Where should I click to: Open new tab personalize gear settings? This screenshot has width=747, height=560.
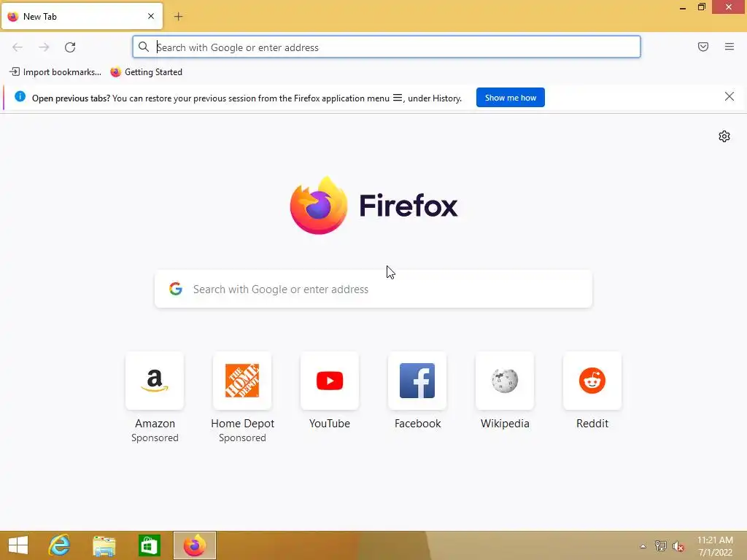(724, 136)
